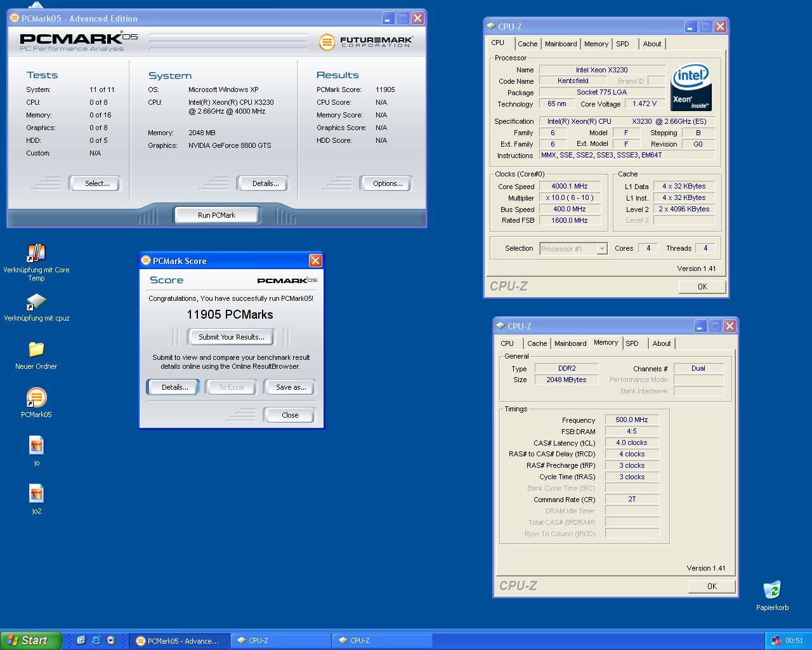The width and height of the screenshot is (812, 650).
Task: Click the Run PCMark button
Action: (x=216, y=215)
